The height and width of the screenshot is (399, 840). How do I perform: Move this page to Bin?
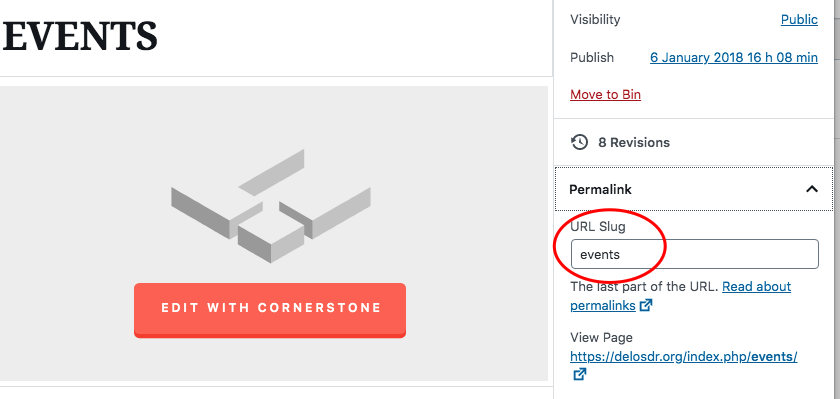pos(605,95)
